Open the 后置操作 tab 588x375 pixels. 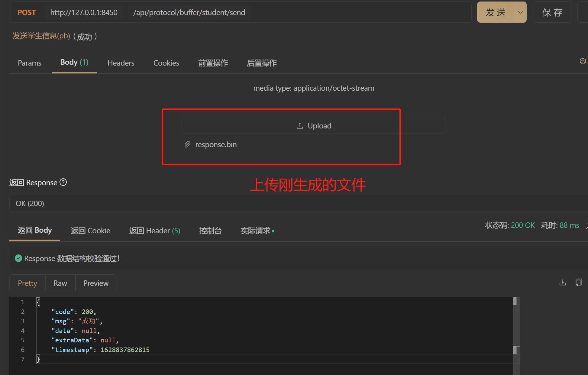(x=262, y=63)
